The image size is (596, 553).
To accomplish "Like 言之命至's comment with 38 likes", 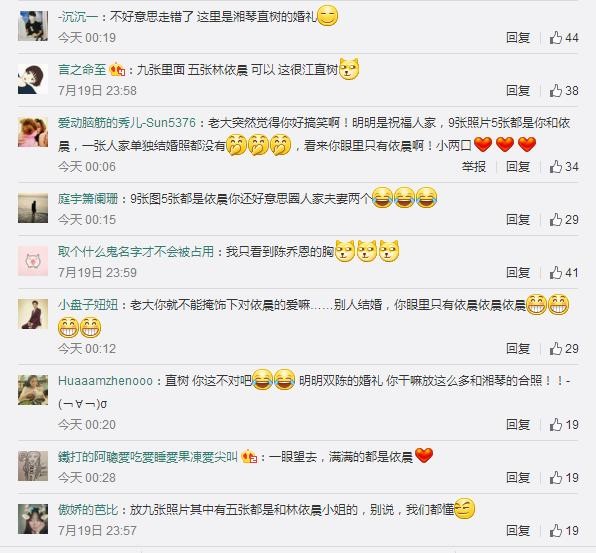I will 564,90.
